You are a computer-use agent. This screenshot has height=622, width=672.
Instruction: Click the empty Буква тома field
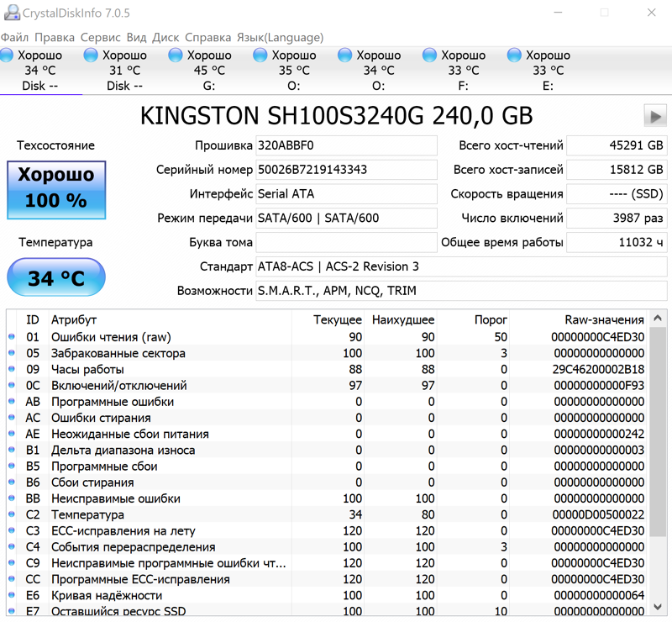(346, 242)
